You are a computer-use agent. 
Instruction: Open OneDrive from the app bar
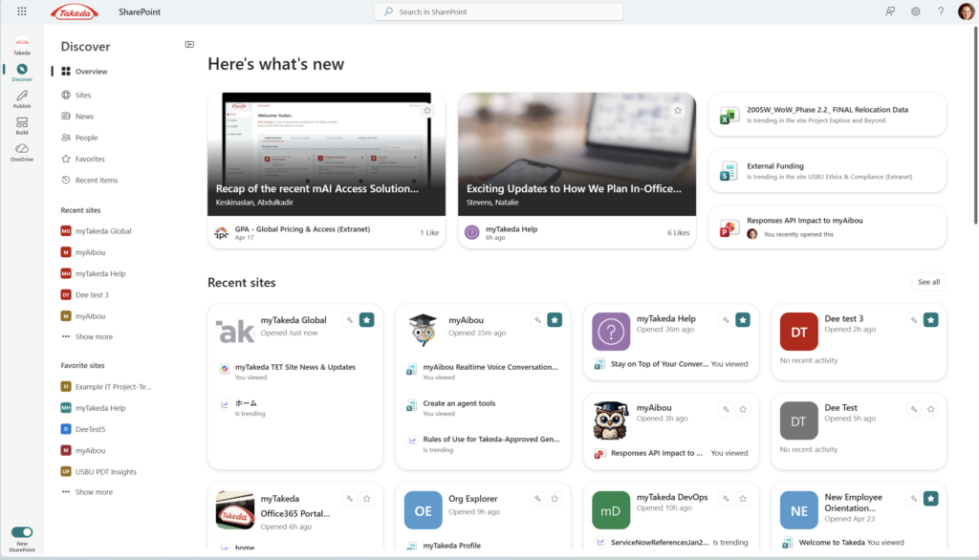tap(22, 152)
